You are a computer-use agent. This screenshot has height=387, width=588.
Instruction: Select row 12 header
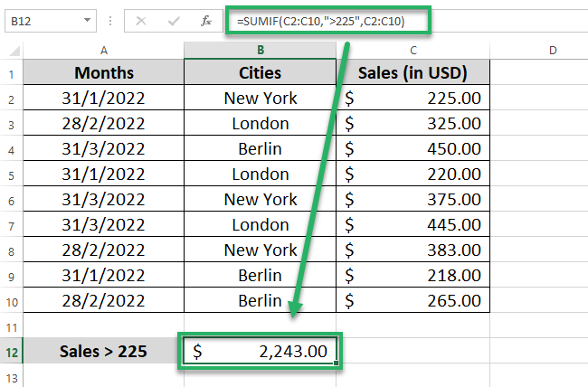11,353
